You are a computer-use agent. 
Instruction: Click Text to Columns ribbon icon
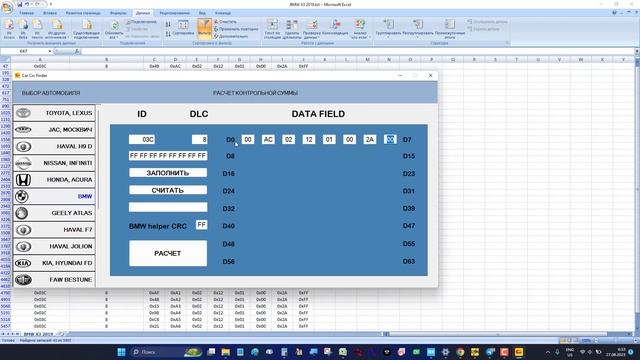(272, 29)
